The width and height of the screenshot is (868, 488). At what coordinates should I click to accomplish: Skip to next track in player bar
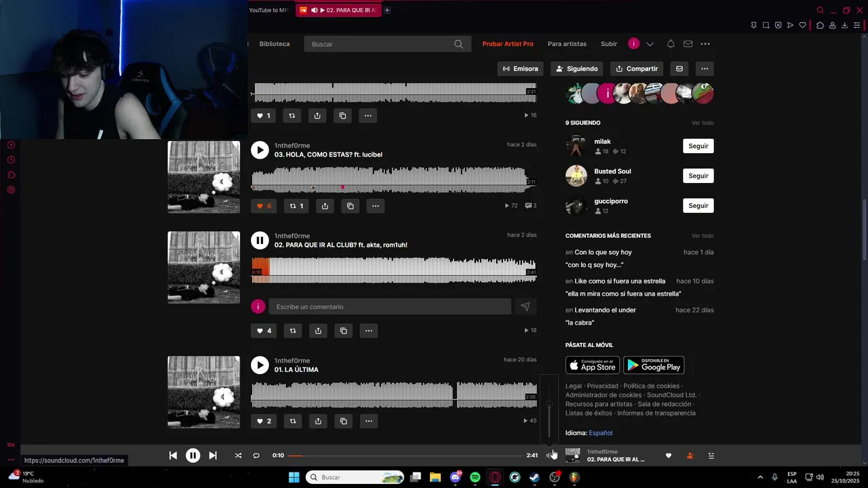[x=212, y=455]
